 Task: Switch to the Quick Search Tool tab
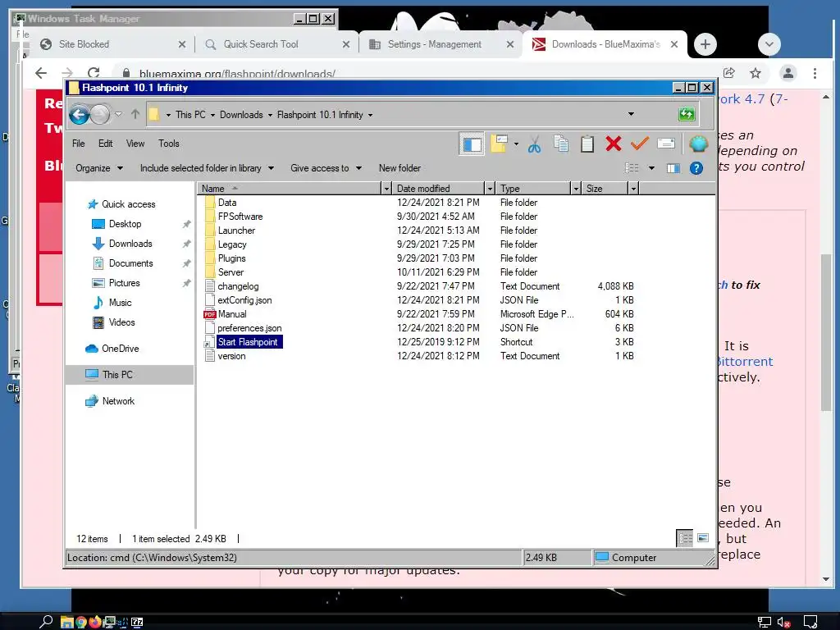click(x=276, y=44)
